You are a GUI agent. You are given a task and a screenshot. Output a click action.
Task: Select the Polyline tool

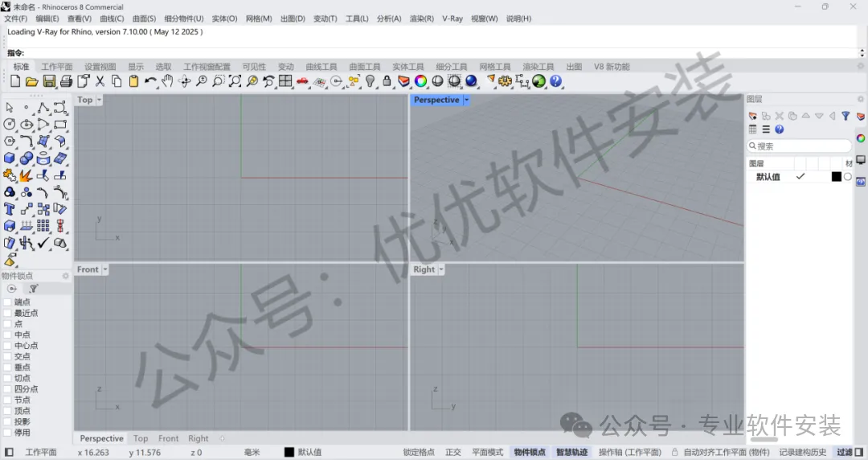coord(43,108)
